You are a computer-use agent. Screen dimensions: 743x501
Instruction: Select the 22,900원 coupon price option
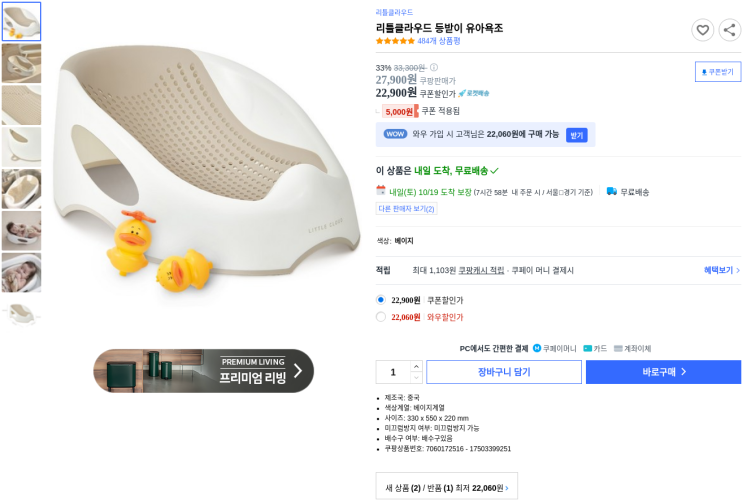[381, 300]
